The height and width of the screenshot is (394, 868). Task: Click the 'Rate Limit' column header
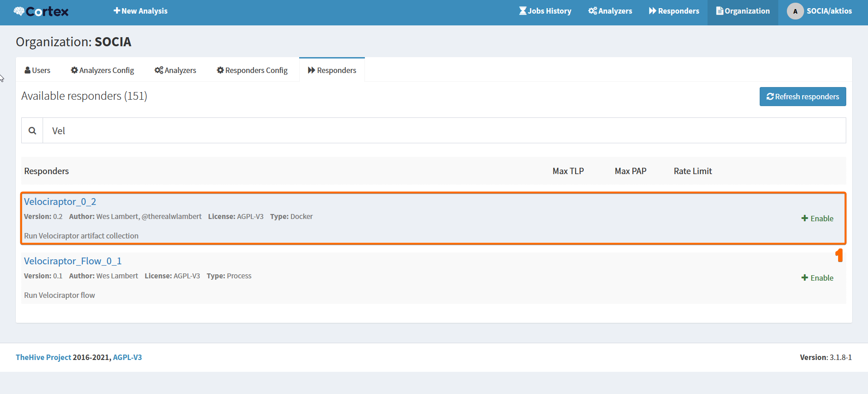pos(693,171)
